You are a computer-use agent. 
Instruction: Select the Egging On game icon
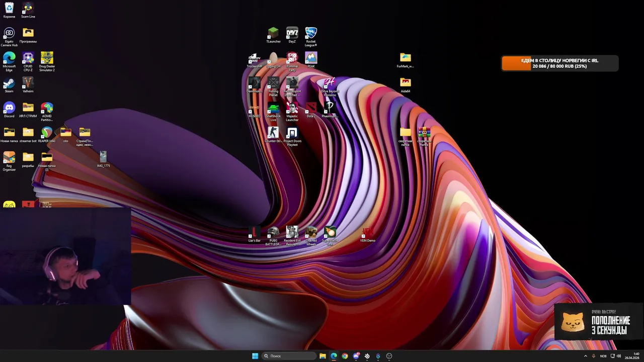[x=273, y=60]
